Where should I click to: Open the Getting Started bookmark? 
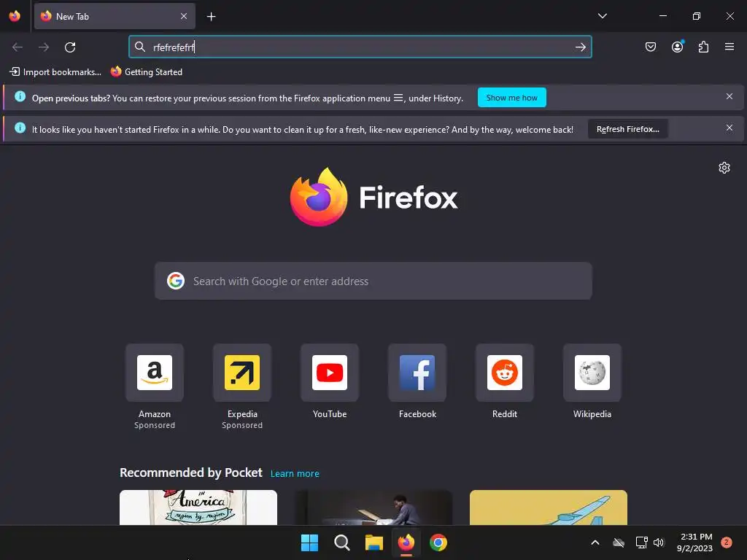tap(146, 72)
